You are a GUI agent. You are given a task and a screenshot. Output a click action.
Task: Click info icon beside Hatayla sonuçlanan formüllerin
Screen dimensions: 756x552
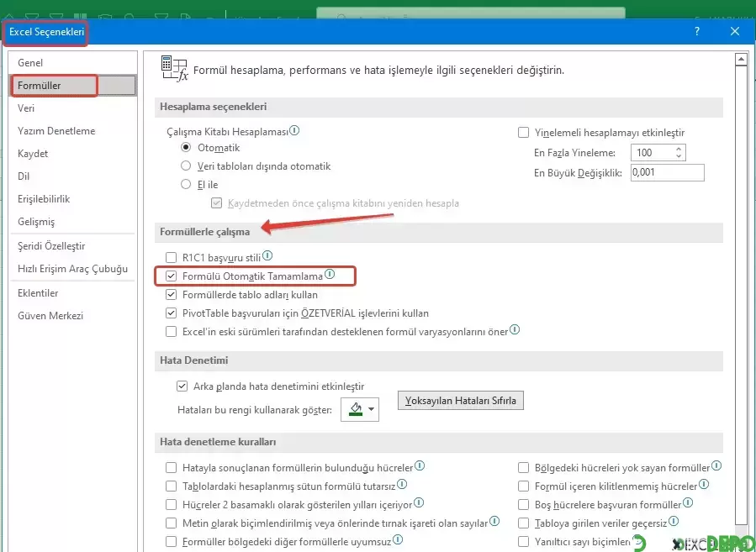420,465
